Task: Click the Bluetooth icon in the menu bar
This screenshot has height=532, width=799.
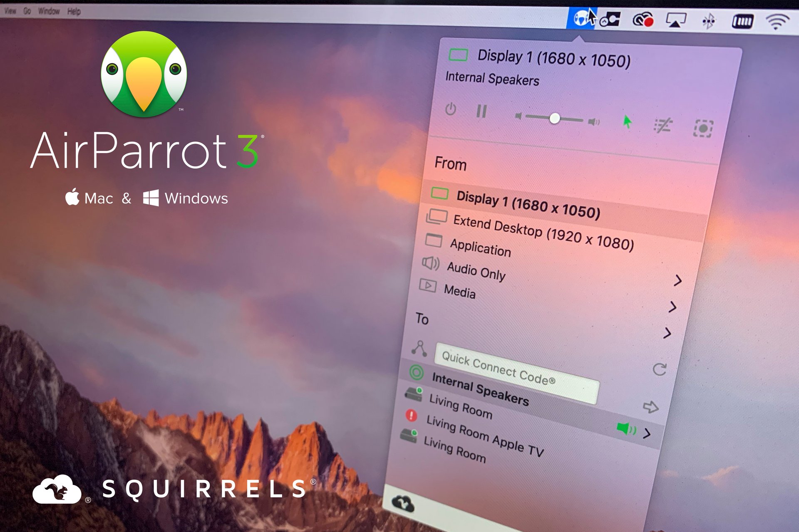Action: (710, 20)
